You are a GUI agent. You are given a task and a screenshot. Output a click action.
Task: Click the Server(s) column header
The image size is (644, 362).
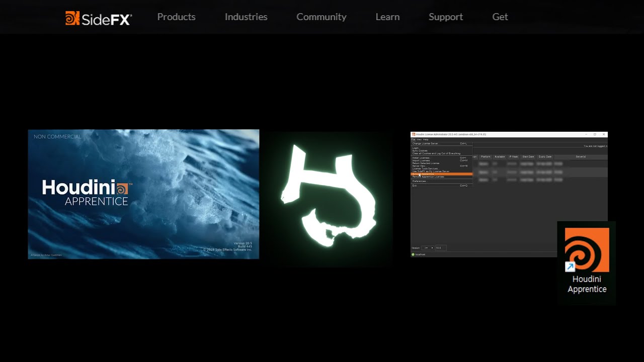[581, 157]
